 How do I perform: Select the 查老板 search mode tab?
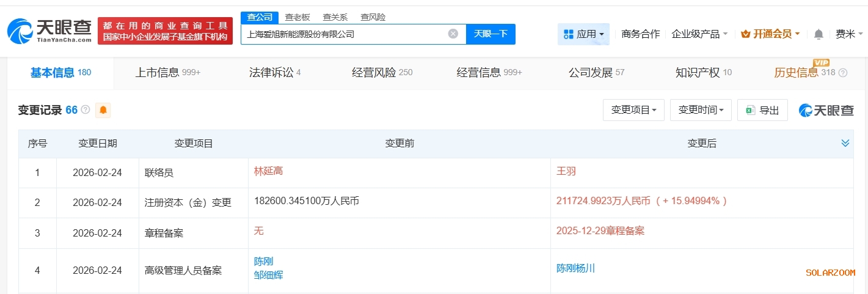[x=297, y=17]
